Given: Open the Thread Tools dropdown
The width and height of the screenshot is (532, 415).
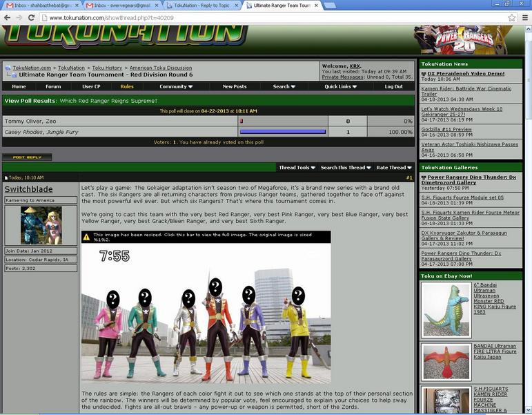Looking at the screenshot, I should pos(296,168).
